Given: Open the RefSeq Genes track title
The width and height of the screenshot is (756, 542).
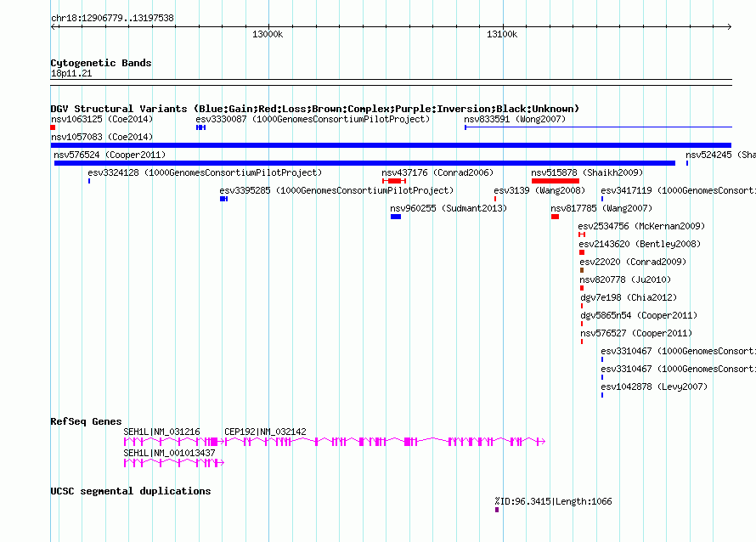Looking at the screenshot, I should click(86, 421).
